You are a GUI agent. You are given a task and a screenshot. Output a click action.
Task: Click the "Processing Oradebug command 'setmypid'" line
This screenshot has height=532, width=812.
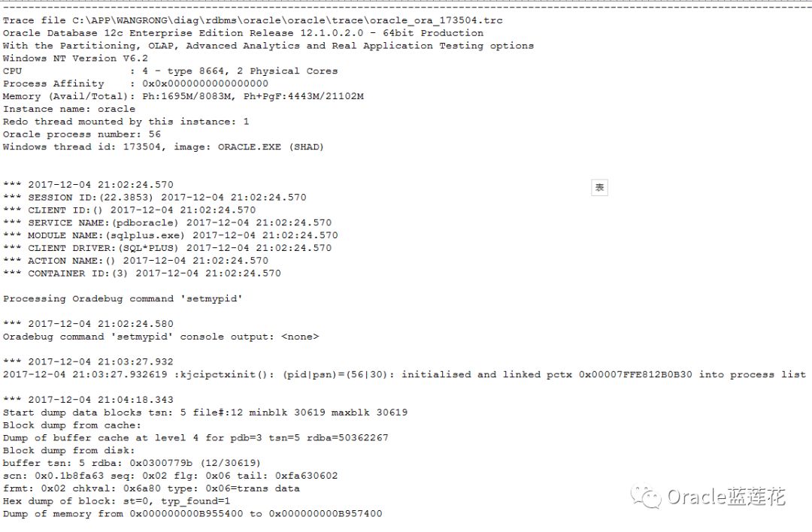click(x=123, y=298)
